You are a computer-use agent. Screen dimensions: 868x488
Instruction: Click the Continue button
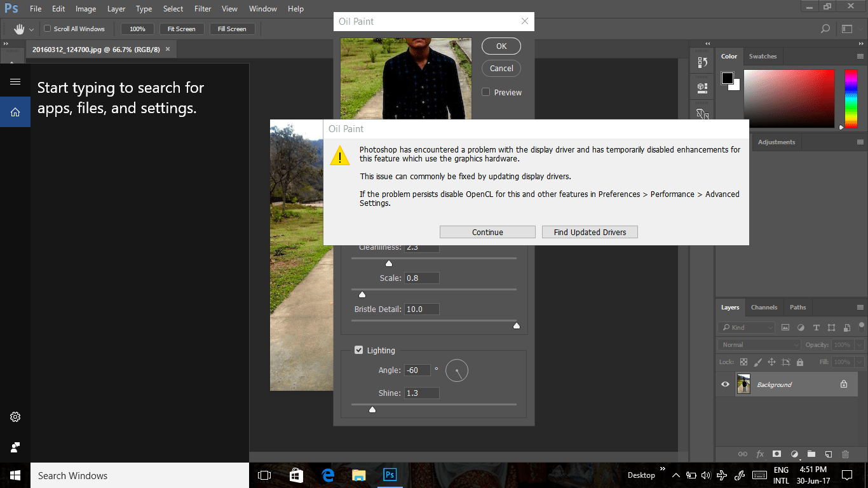pos(487,231)
